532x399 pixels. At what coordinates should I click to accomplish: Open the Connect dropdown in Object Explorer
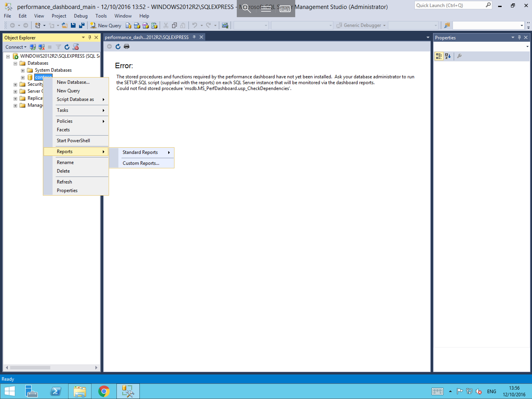(x=16, y=47)
